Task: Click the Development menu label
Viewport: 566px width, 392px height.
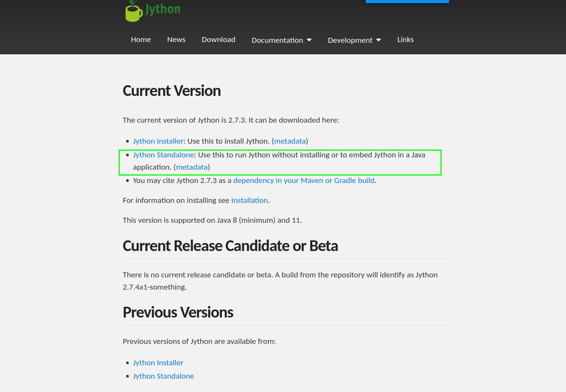Action: [350, 40]
